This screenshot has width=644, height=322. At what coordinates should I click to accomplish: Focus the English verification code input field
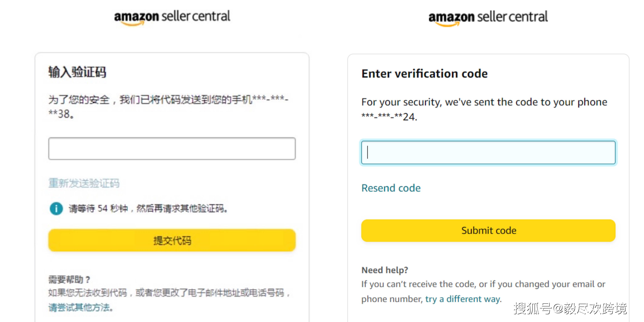coord(488,153)
